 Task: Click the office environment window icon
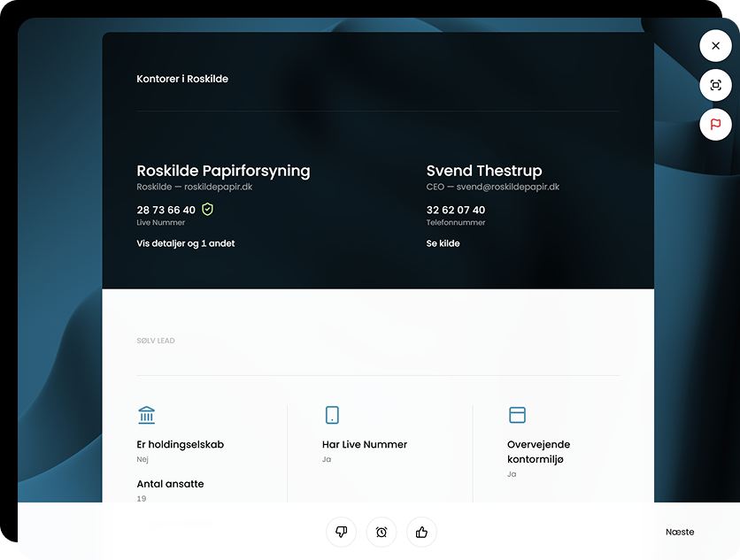tap(517, 415)
